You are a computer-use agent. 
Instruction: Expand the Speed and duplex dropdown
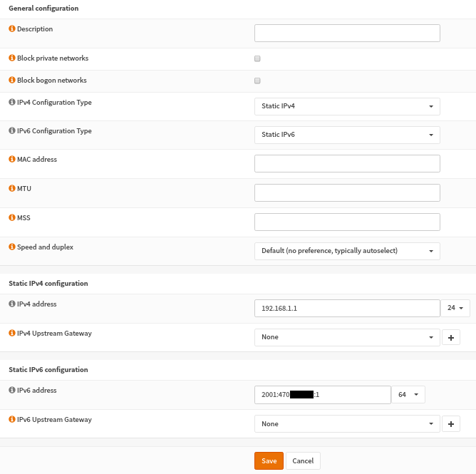click(347, 251)
